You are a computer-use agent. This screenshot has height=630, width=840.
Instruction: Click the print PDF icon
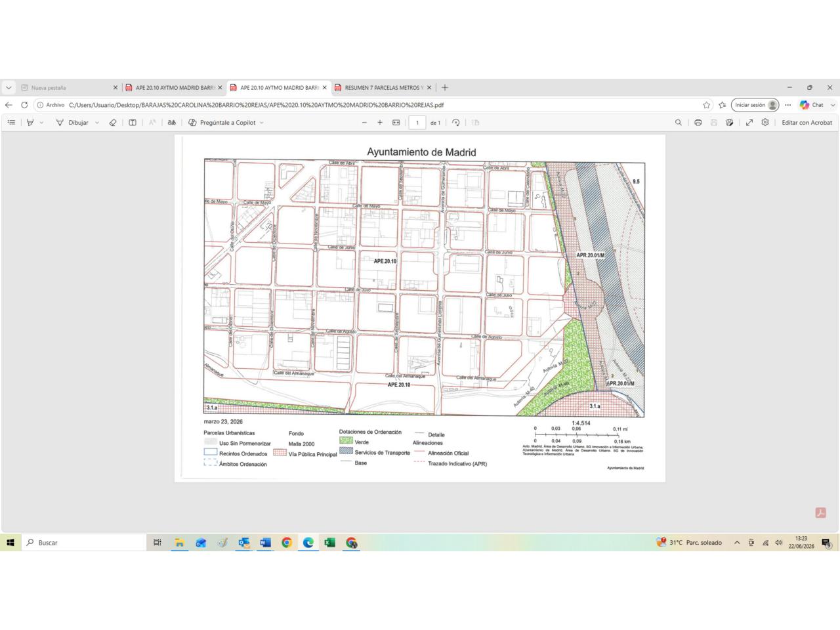(x=698, y=123)
